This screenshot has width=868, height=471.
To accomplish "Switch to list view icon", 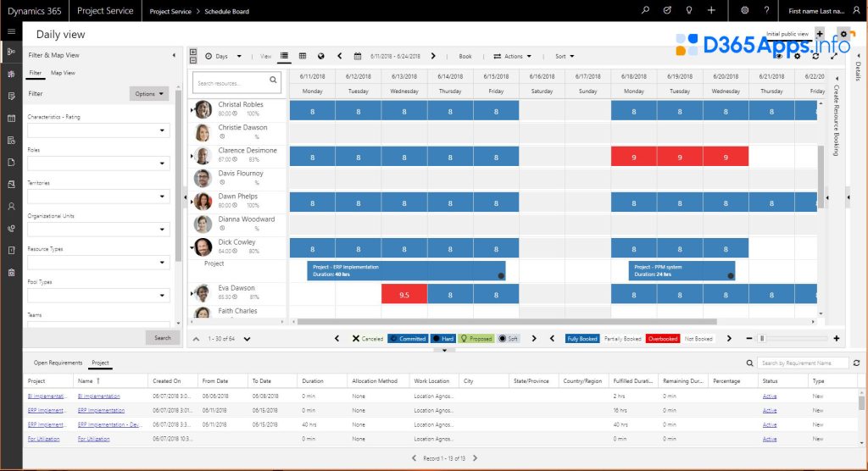I will coord(284,56).
